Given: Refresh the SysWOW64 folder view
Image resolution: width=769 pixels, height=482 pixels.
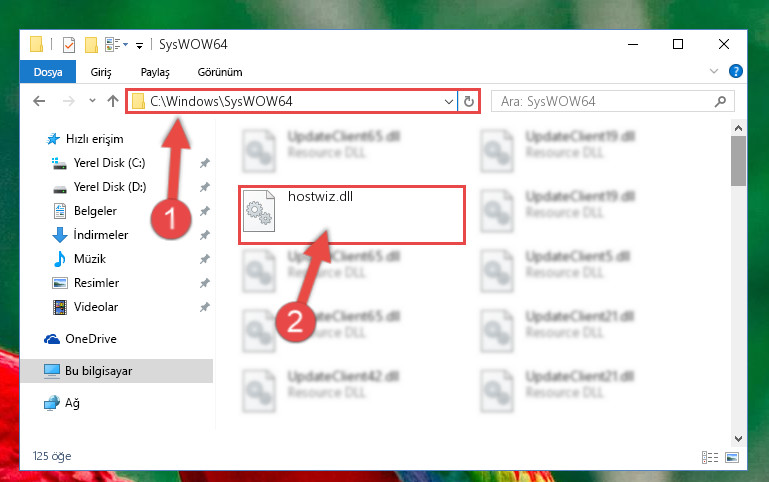Looking at the screenshot, I should pos(469,101).
